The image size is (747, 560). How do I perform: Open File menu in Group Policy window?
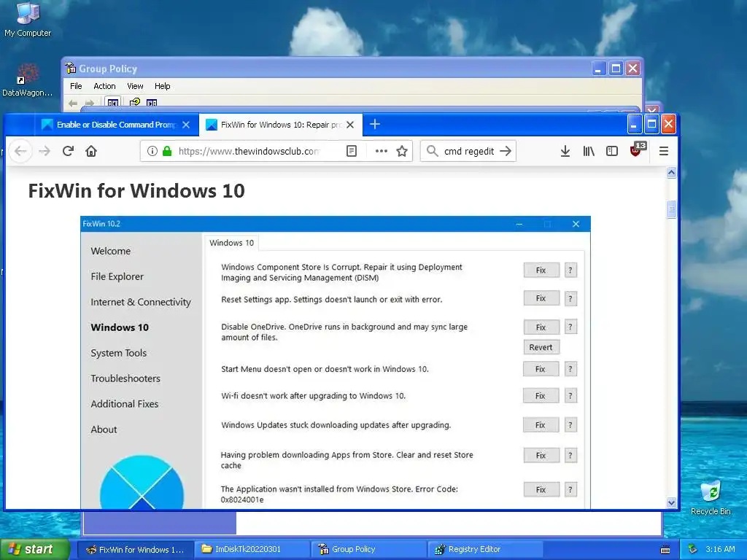pyautogui.click(x=76, y=86)
